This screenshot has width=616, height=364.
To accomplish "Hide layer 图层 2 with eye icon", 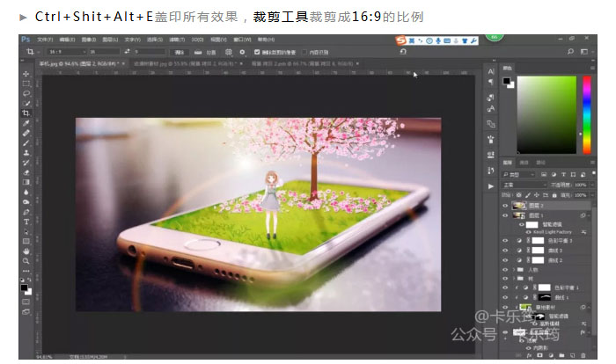I will (505, 206).
